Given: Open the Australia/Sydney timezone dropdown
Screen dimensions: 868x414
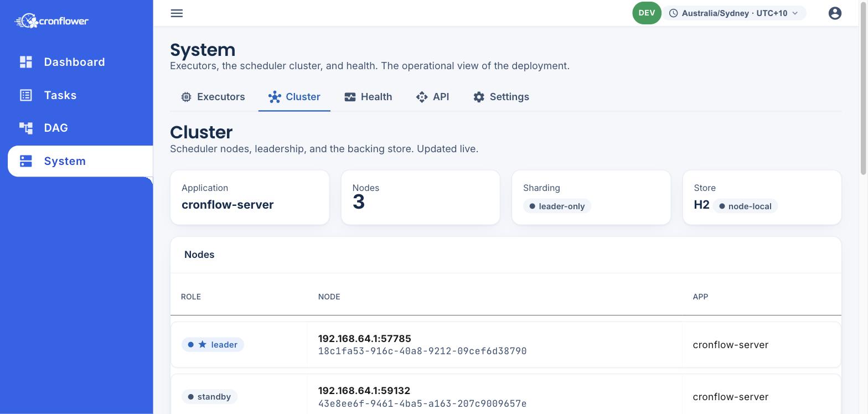Looking at the screenshot, I should click(x=735, y=13).
